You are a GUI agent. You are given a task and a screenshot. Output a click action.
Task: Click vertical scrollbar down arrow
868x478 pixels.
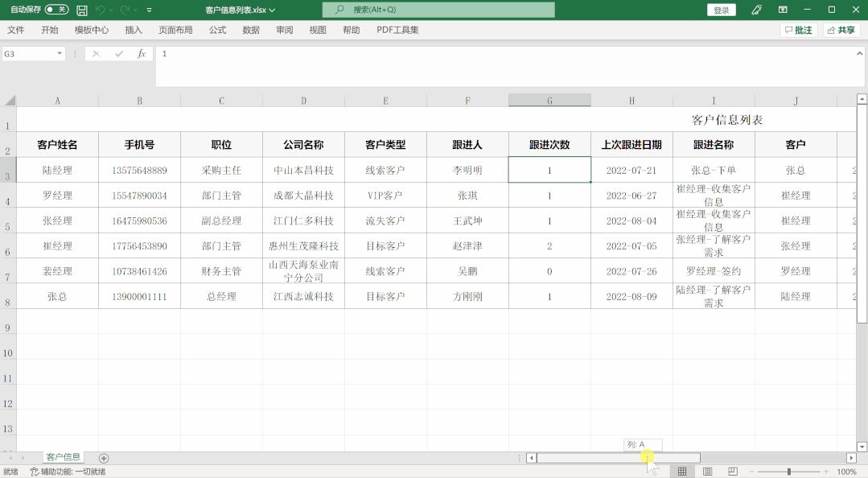tap(862, 447)
